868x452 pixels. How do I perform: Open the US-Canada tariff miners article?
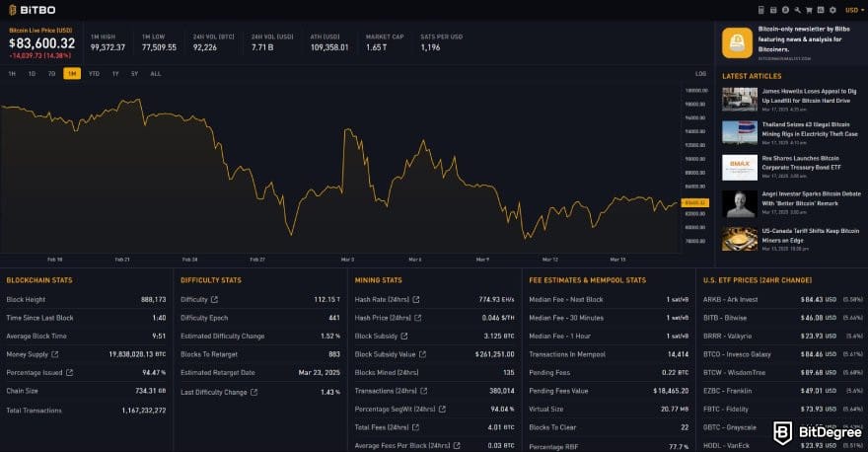[811, 236]
